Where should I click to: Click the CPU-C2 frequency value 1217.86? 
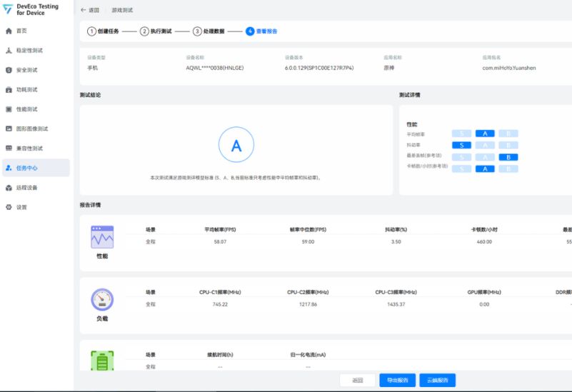point(308,304)
